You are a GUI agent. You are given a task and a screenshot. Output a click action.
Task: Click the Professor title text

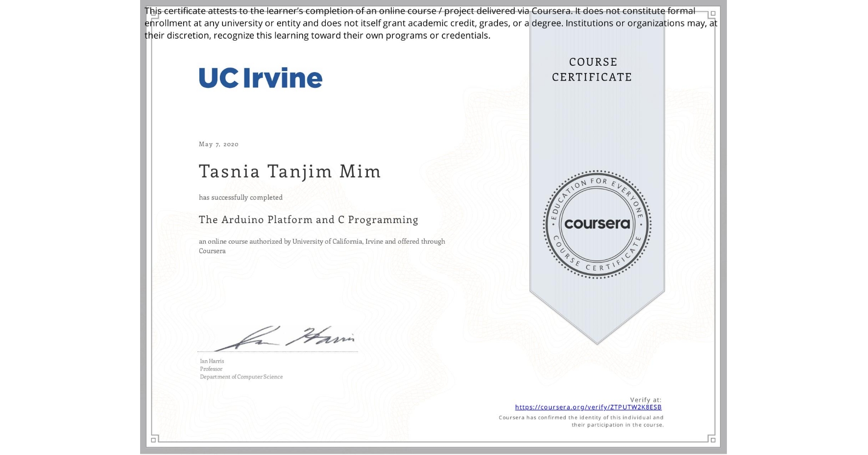[x=211, y=369]
